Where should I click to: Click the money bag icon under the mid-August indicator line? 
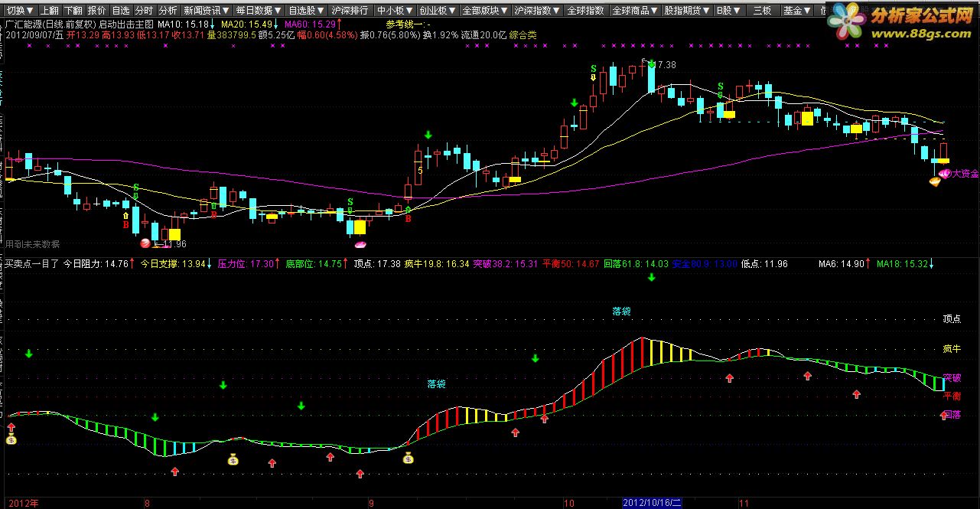point(233,459)
